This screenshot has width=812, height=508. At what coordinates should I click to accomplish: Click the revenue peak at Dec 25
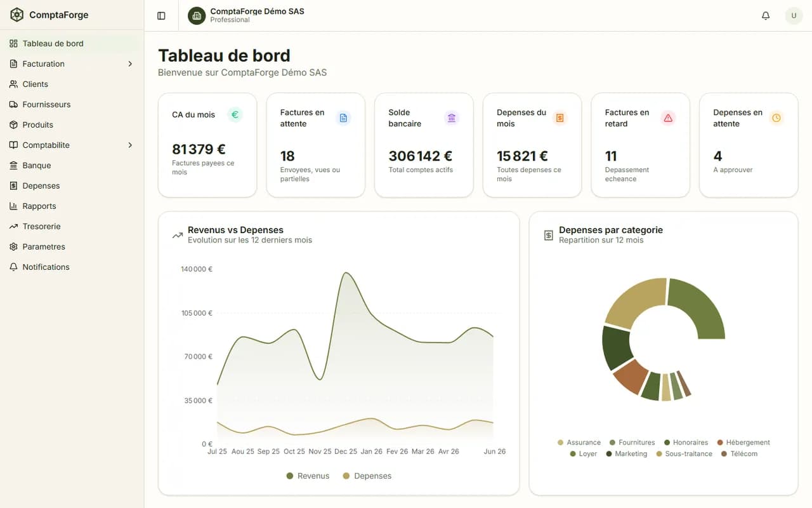pyautogui.click(x=346, y=273)
